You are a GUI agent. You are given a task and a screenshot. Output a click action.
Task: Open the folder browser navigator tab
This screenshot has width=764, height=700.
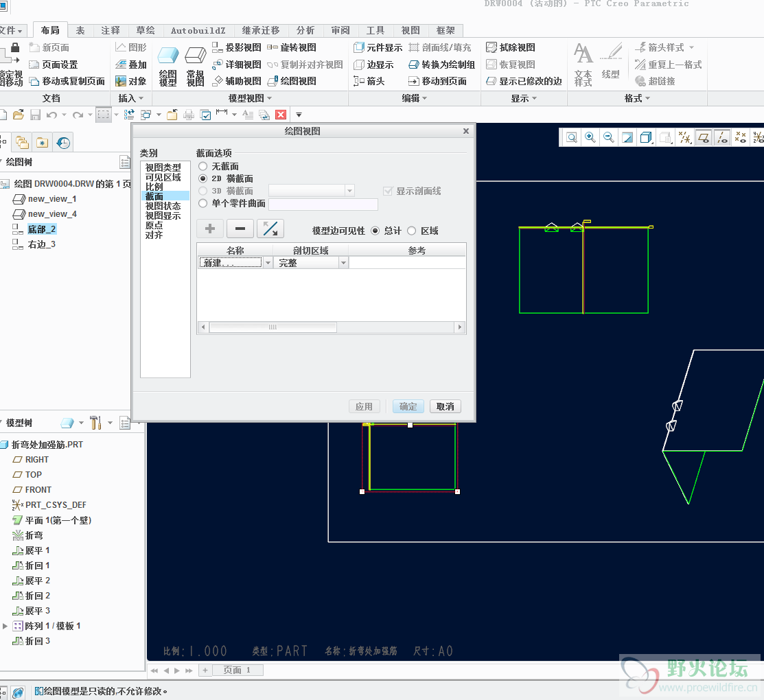click(x=22, y=142)
